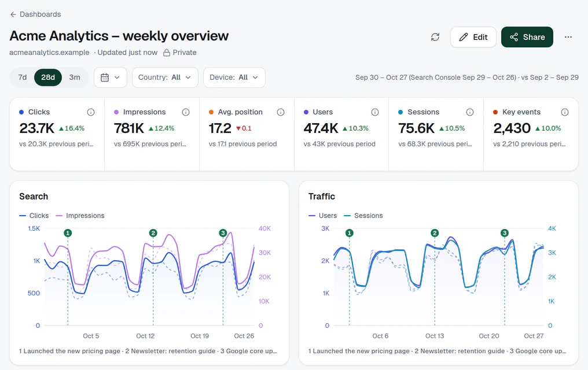This screenshot has height=370, width=588.
Task: Select the 28d time range
Action: pyautogui.click(x=48, y=77)
